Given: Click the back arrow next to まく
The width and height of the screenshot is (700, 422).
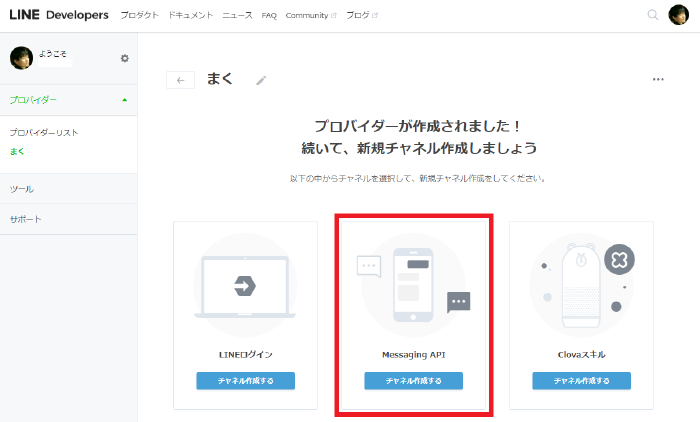Looking at the screenshot, I should click(x=180, y=80).
